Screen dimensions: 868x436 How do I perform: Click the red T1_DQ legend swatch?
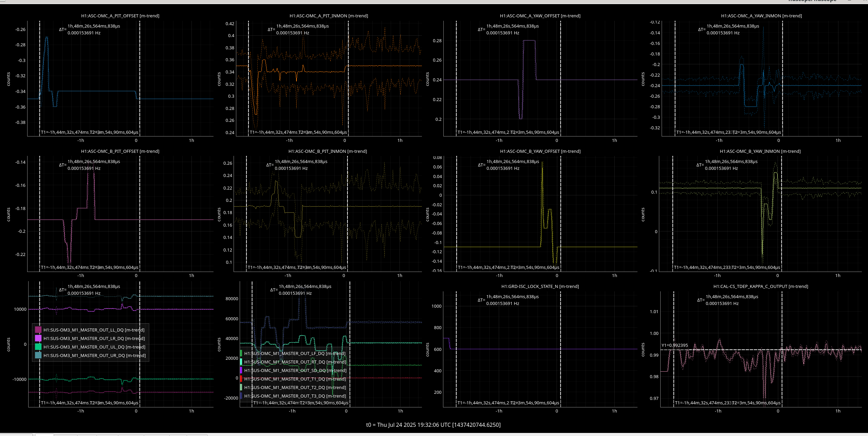(x=241, y=379)
